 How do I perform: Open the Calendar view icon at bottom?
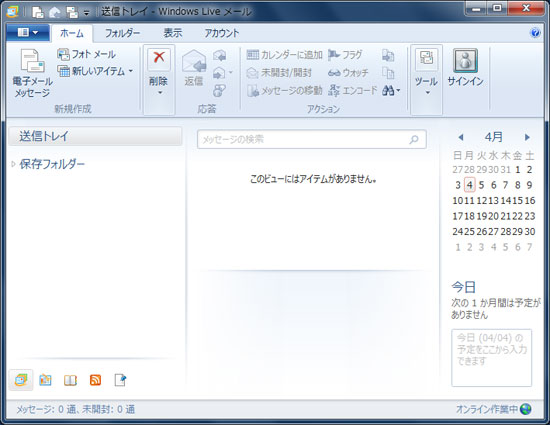tap(45, 380)
